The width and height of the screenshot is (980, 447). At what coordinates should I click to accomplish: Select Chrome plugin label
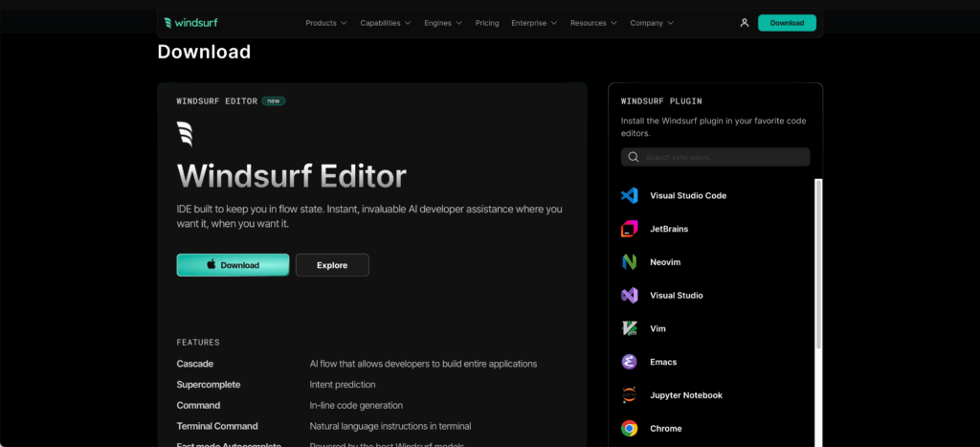[666, 428]
